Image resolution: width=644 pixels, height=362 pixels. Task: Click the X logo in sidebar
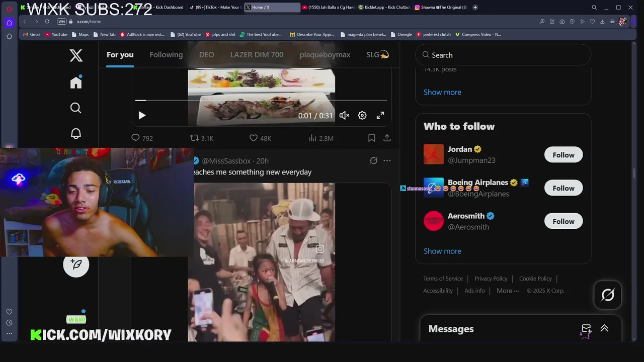pyautogui.click(x=76, y=55)
